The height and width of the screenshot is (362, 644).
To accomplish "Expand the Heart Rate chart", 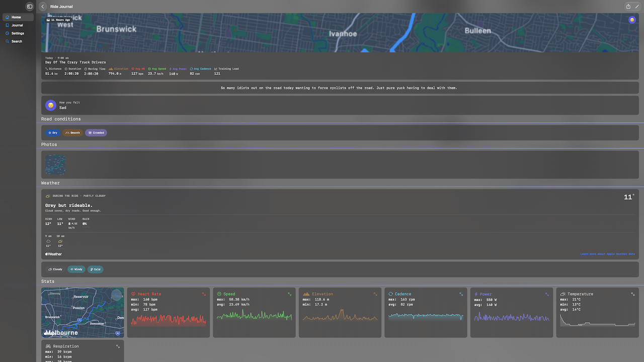I will [x=204, y=294].
